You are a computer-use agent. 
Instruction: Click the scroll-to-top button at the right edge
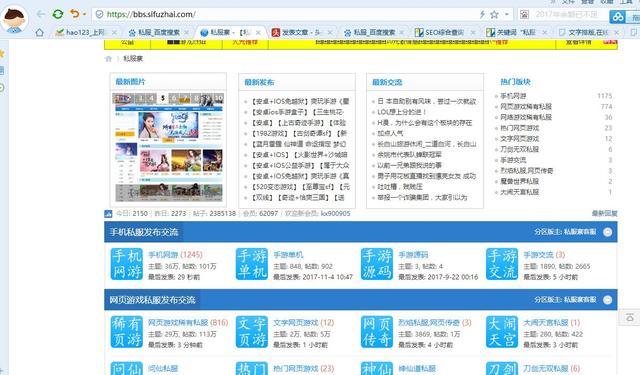click(x=630, y=317)
